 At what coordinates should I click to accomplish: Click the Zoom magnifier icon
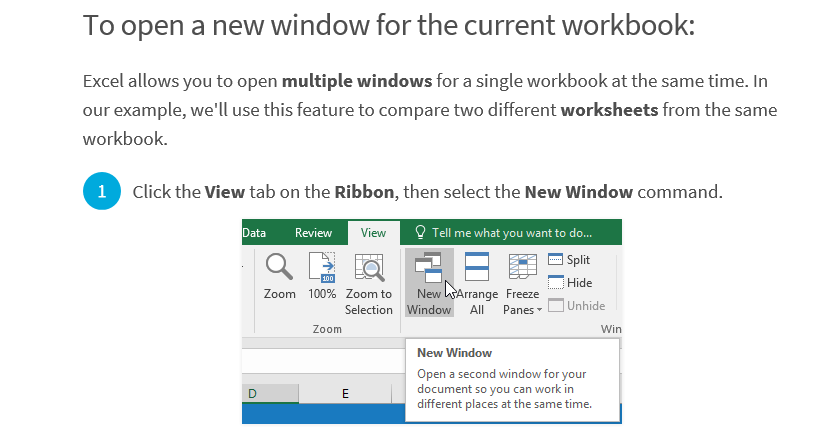(x=279, y=268)
